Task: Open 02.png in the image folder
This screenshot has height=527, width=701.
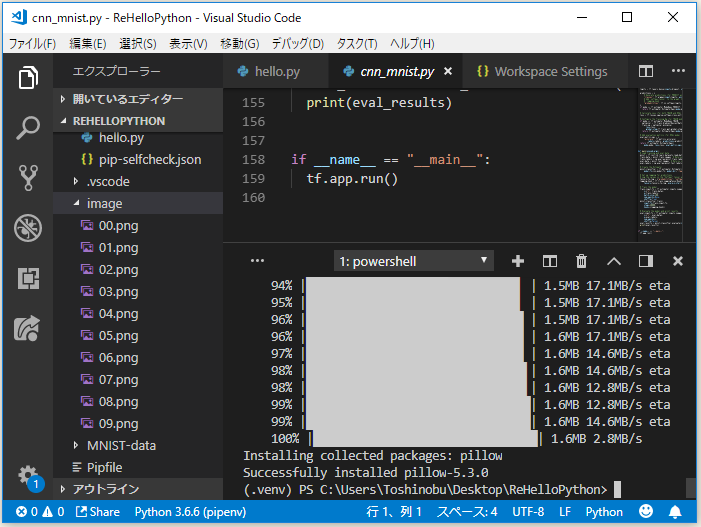Action: 138,270
